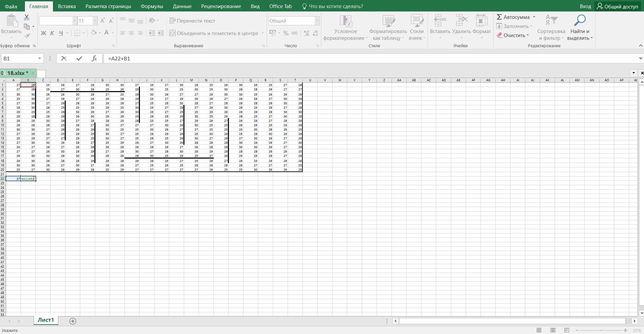Open the Файл menu
Viewport: 644px width, 334px height.
point(11,6)
